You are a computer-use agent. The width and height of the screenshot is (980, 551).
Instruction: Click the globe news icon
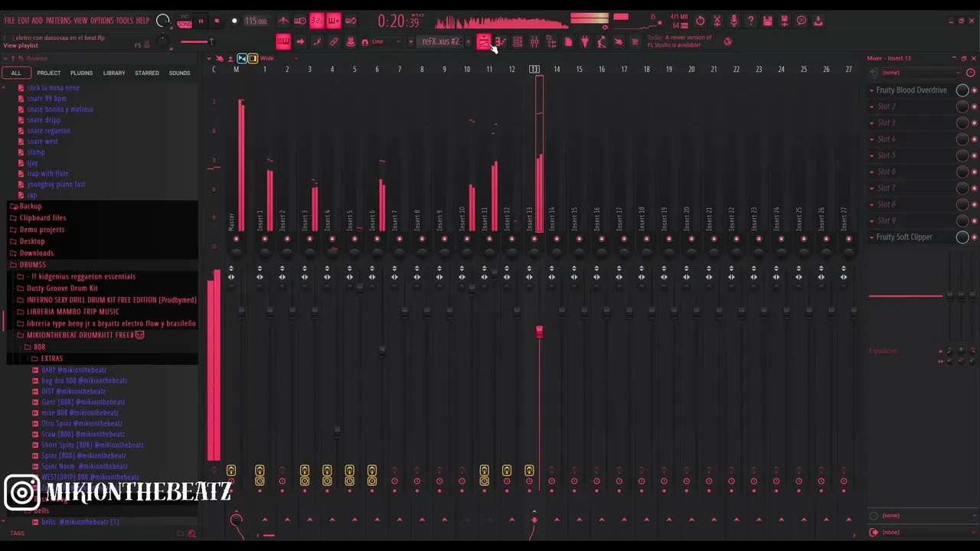(727, 41)
